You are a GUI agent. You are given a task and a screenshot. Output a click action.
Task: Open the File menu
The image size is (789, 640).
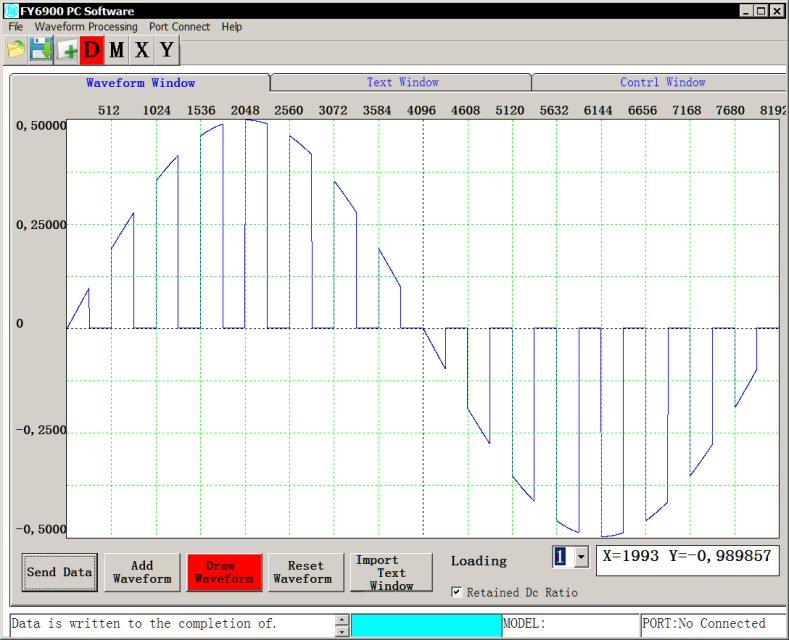tap(16, 27)
